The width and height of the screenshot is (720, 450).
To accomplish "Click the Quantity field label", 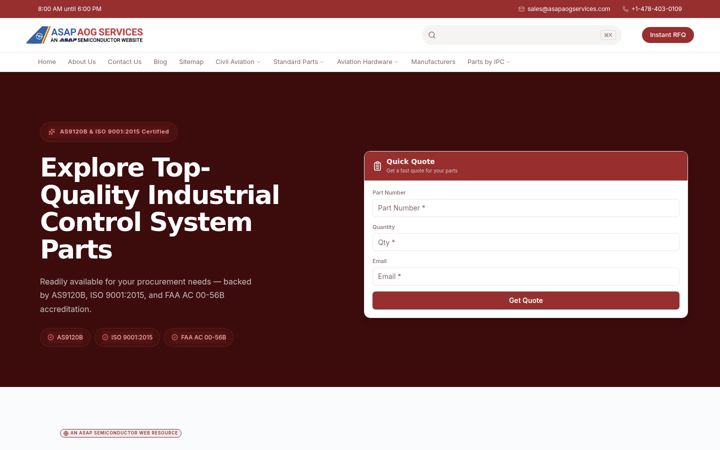I will 383,227.
